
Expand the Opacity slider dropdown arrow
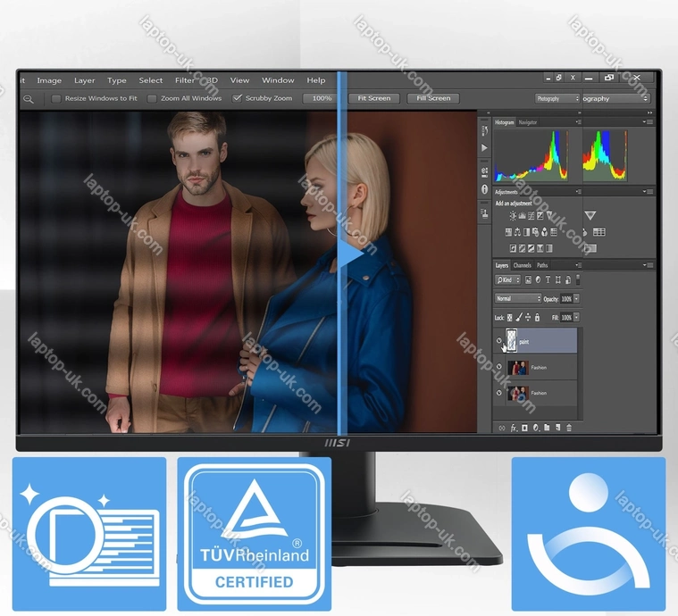[576, 298]
